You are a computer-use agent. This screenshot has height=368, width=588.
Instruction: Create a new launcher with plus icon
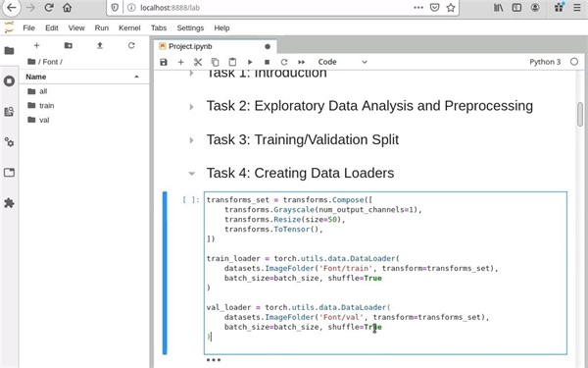[x=36, y=45]
